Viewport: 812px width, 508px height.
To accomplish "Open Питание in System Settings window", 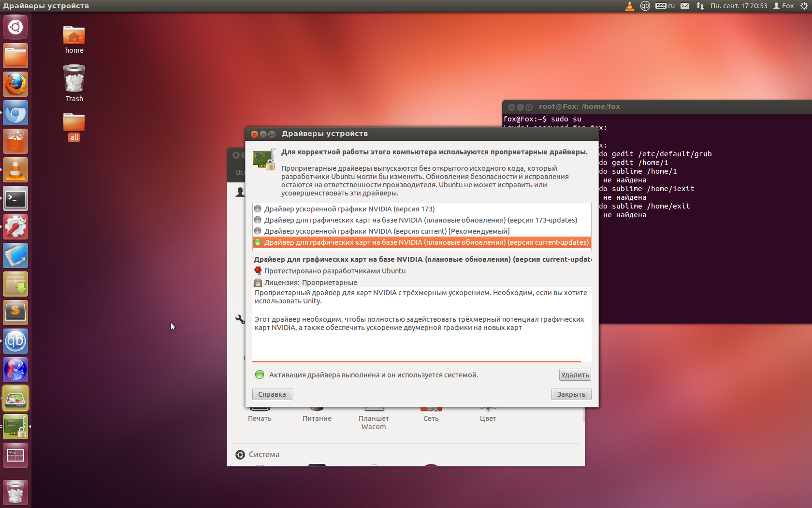I will 317,415.
